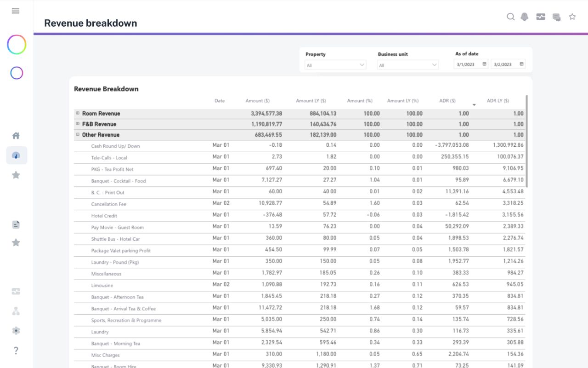Open calendar picker for 3/1/2023 date

point(484,64)
